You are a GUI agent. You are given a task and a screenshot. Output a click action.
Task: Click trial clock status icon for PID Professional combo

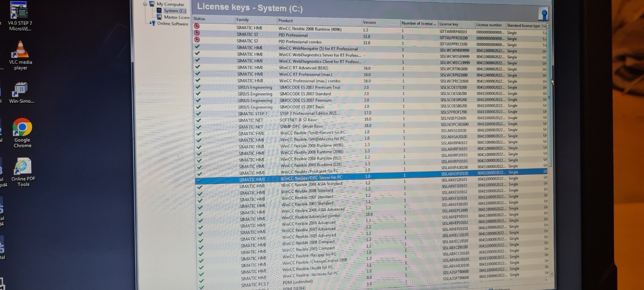tap(196, 39)
